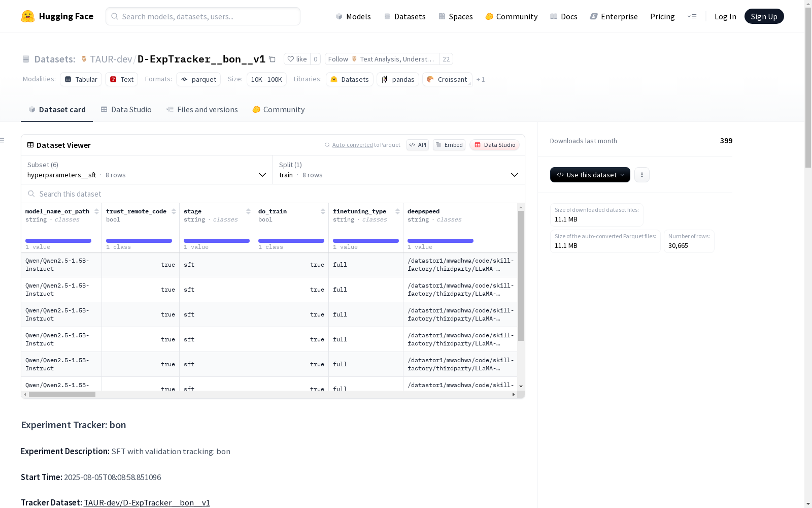Click the Embed button
The width and height of the screenshot is (812, 508).
click(449, 145)
